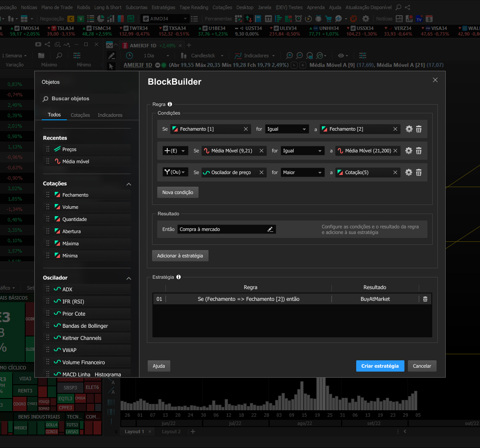
Task: Delete the Fechamento [1] condition row
Action: [419, 129]
